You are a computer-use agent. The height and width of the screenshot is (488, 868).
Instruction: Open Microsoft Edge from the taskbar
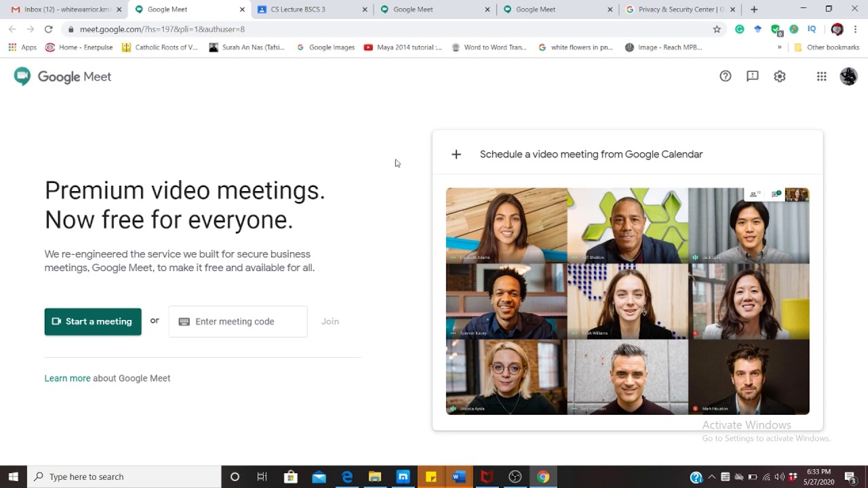[x=347, y=476]
